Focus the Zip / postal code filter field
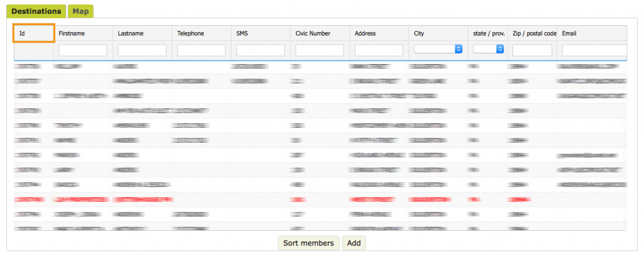Screen dimensions: 644x256 532,50
